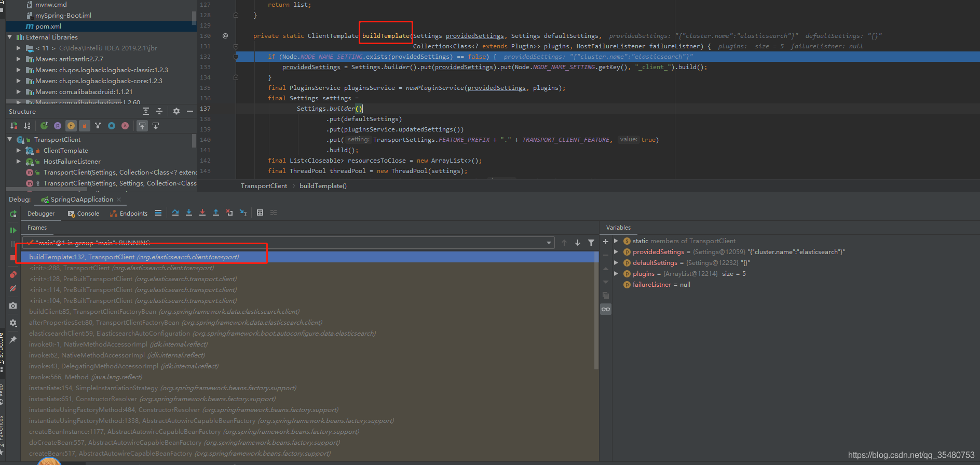Toggle Autoscroll from Source in Structure

(156, 126)
